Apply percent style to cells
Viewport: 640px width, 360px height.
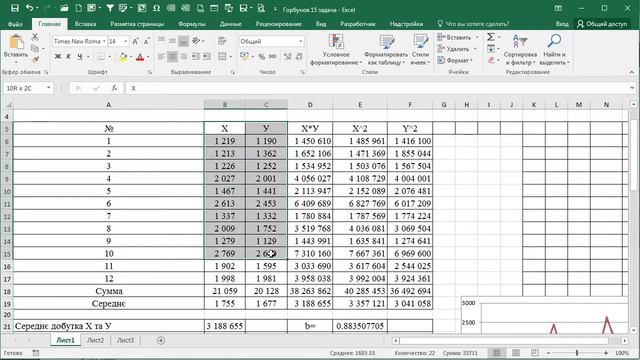261,56
